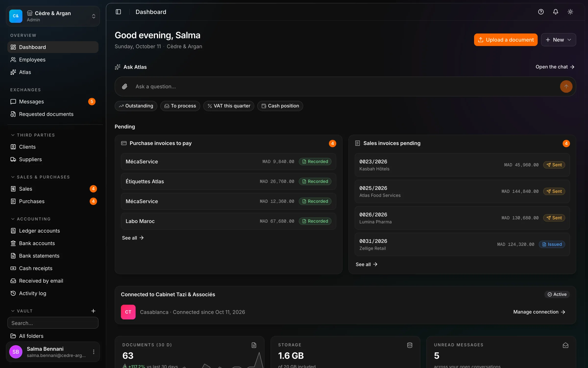Switch theme with the sun icon
The image size is (588, 368).
pyautogui.click(x=570, y=12)
